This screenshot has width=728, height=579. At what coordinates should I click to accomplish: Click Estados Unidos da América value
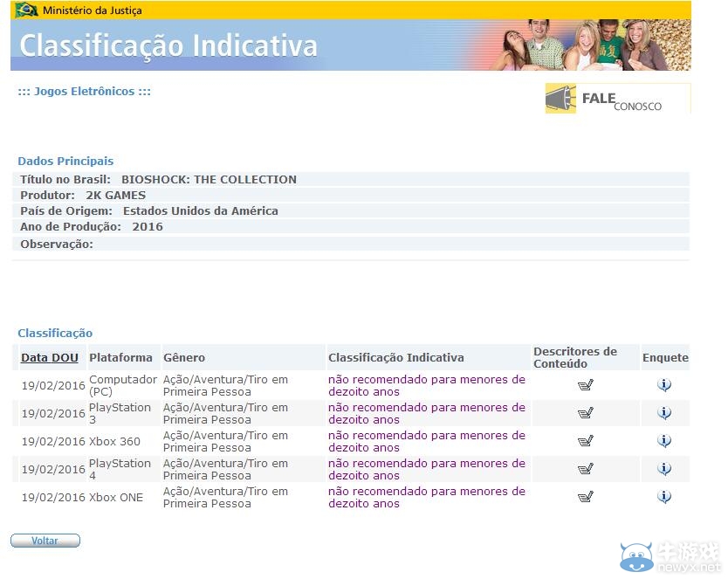click(x=201, y=210)
